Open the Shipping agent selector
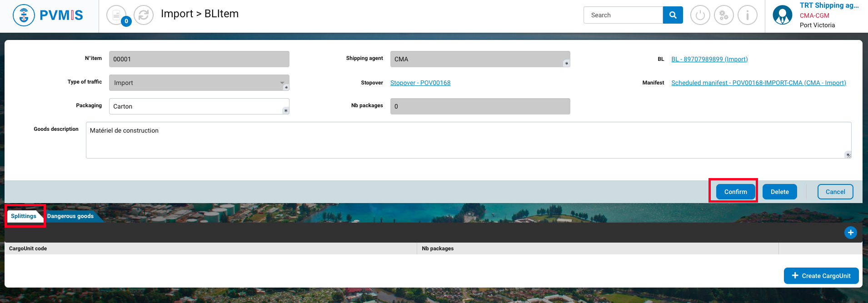The height and width of the screenshot is (303, 868). 480,59
